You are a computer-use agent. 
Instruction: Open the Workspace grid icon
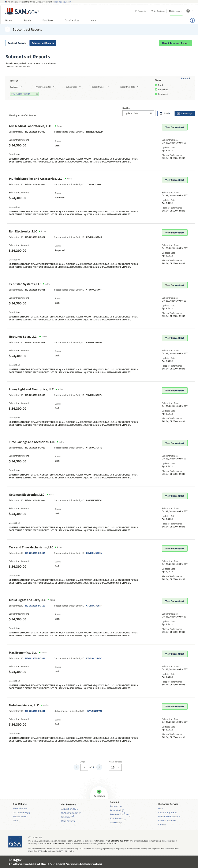point(171,11)
